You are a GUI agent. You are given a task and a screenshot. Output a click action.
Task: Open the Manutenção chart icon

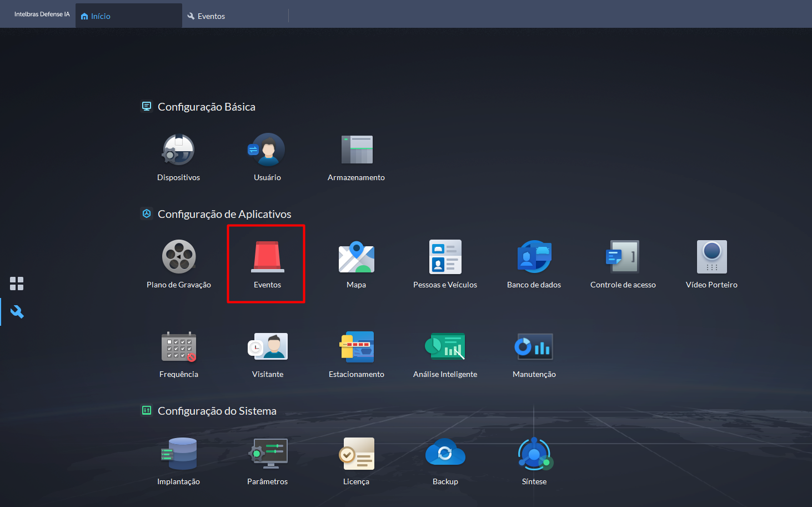[534, 347]
